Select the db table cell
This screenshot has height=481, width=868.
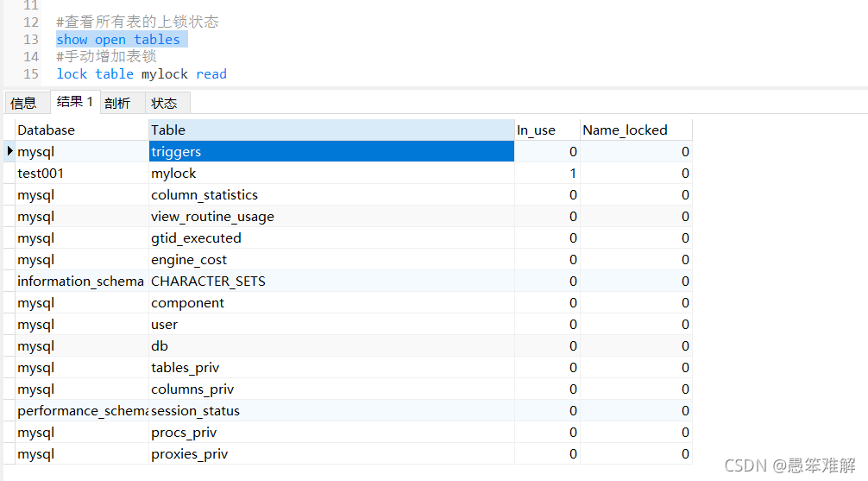(x=331, y=345)
